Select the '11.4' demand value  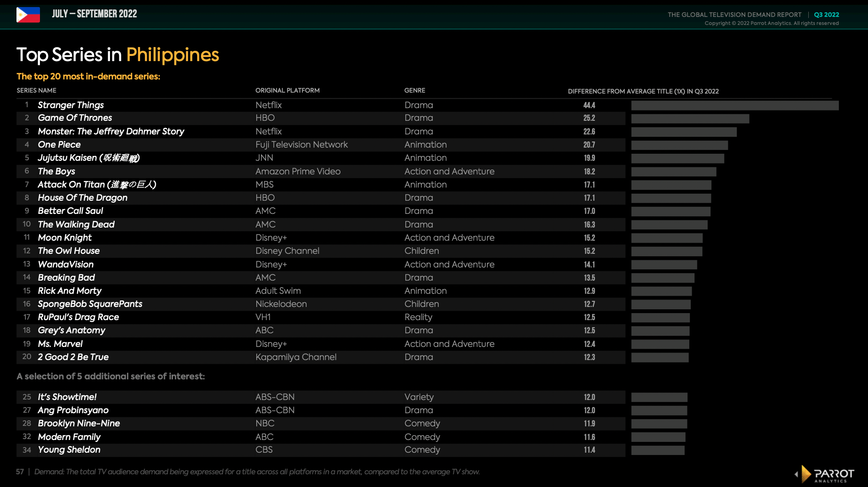point(589,450)
